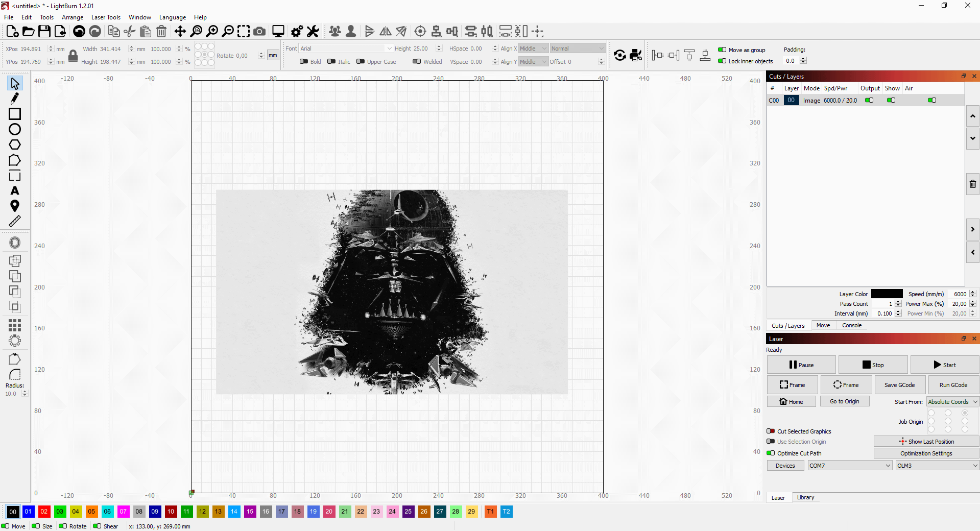Toggle the Bold text switch

(x=304, y=62)
